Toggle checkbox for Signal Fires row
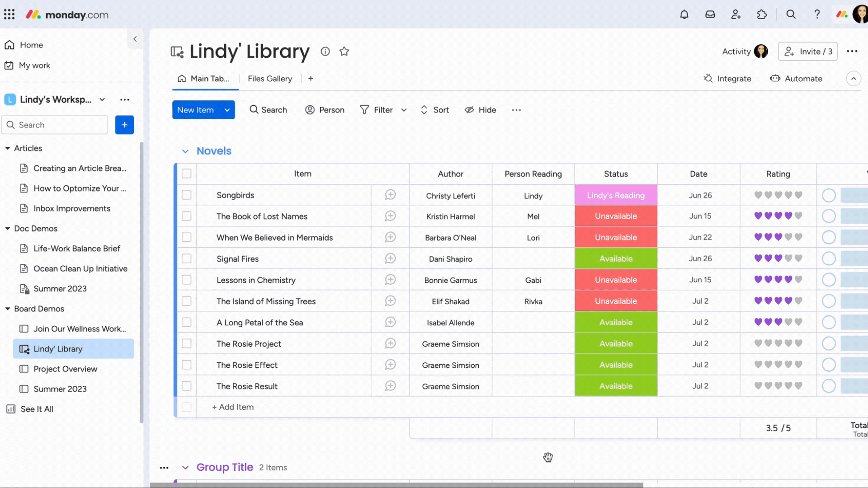868x488 pixels. pyautogui.click(x=186, y=258)
